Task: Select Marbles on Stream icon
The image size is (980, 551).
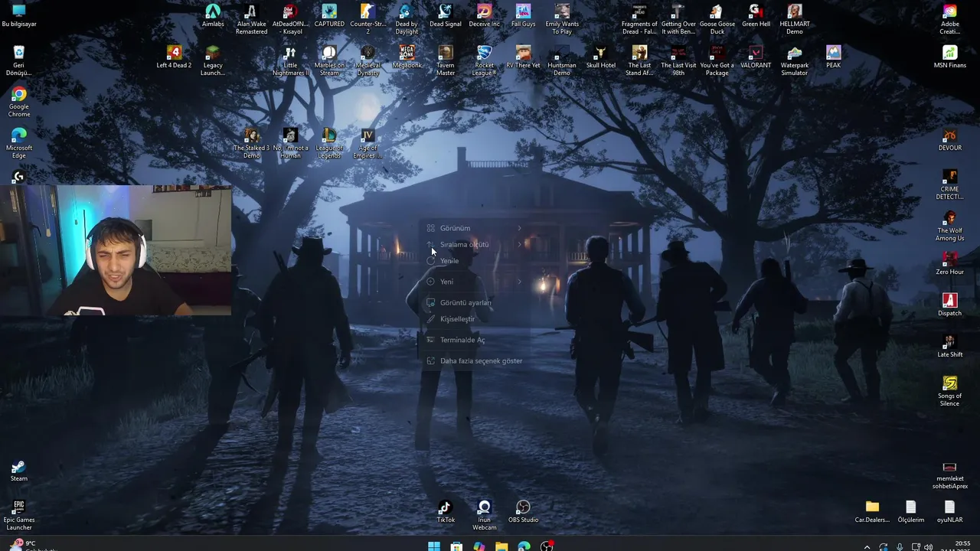Action: [329, 60]
